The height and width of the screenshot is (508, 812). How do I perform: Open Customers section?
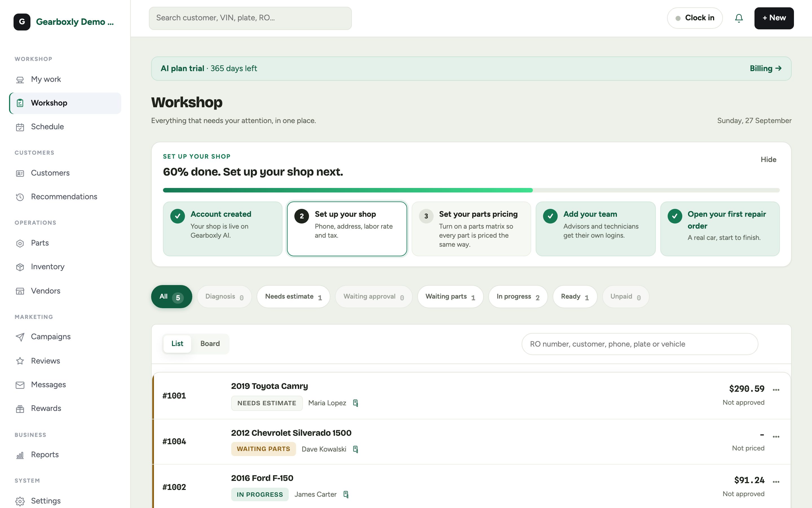[x=65, y=173]
